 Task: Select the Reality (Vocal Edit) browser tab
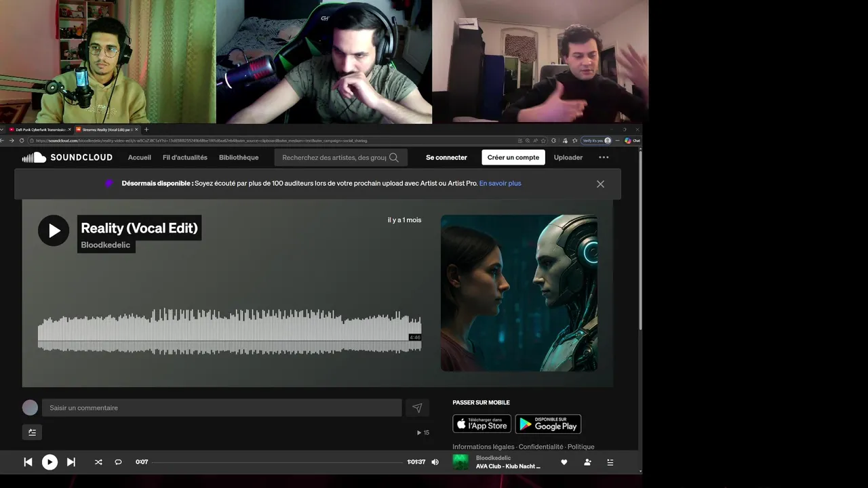[106, 129]
